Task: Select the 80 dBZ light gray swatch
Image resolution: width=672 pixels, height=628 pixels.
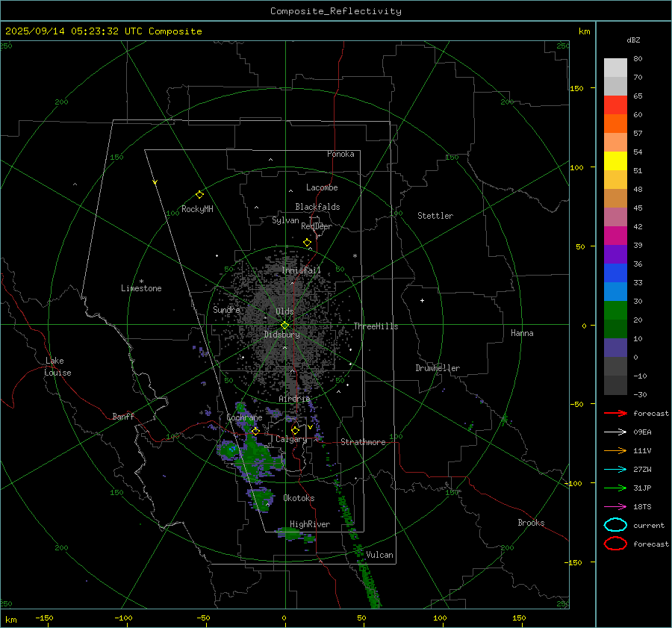Action: coord(615,68)
